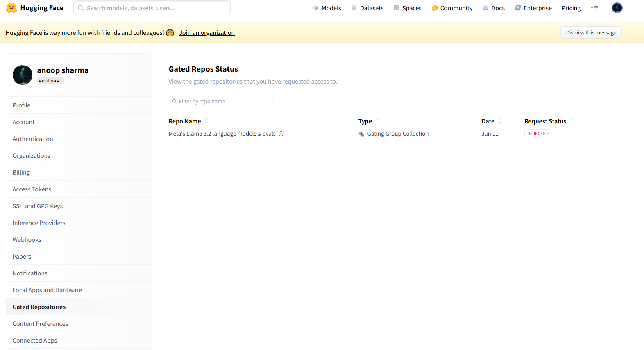Click the anotyagi username tag
The width and height of the screenshot is (644, 350).
(51, 81)
